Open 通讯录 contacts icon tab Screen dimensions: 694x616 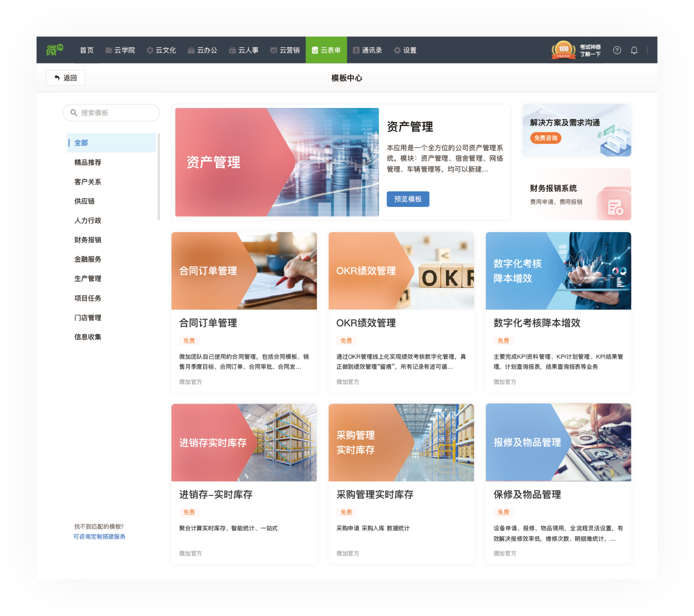[367, 50]
